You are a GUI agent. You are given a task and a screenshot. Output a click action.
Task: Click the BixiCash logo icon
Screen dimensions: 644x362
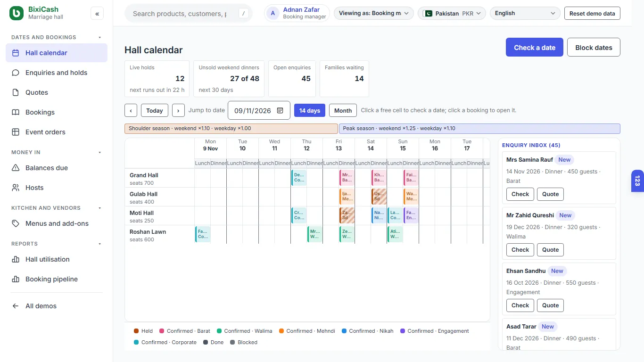click(17, 13)
